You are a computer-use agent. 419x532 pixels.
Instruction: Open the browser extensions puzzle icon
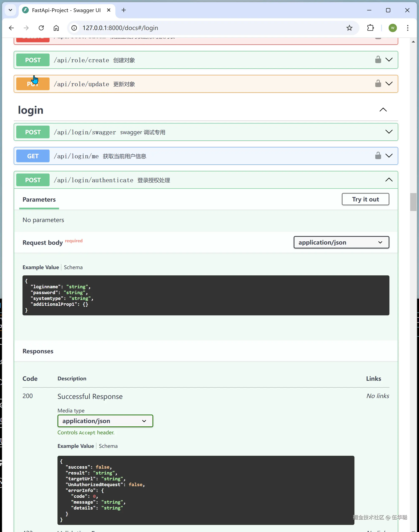[370, 28]
